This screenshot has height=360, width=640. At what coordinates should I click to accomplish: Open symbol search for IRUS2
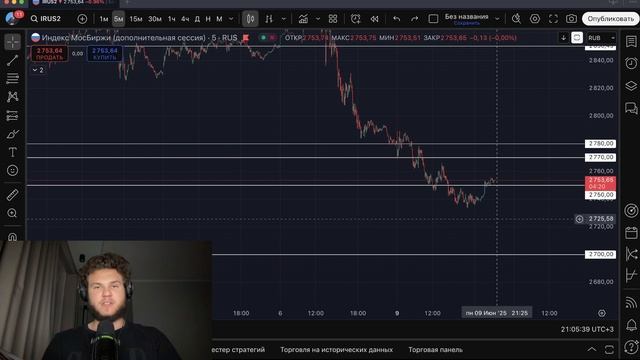46,19
